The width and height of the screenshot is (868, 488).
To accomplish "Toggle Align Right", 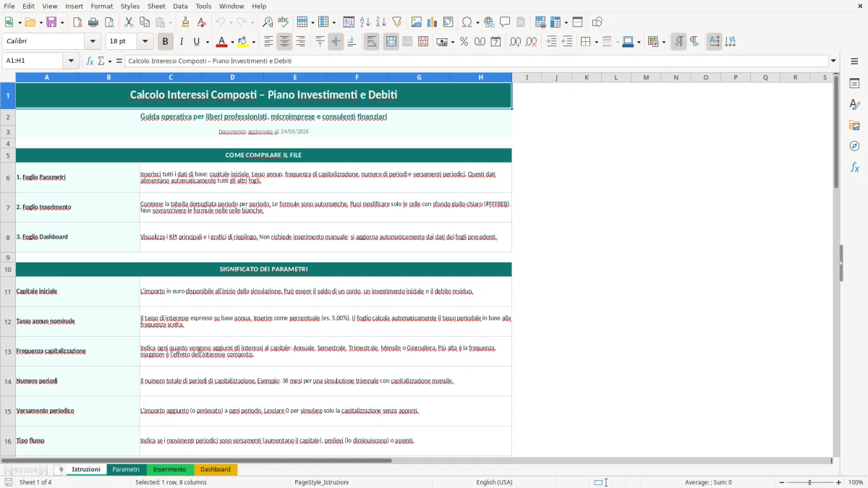I will 300,42.
